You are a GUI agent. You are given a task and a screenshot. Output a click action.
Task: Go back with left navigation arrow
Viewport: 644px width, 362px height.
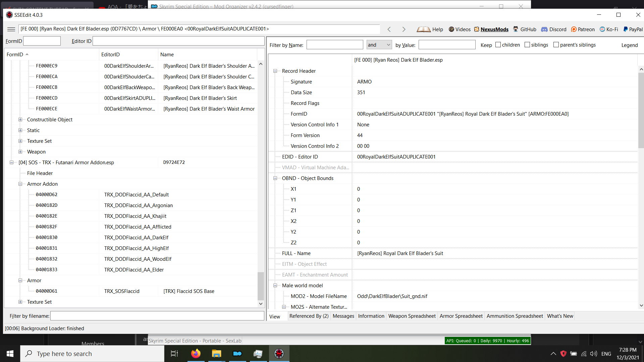pyautogui.click(x=389, y=29)
